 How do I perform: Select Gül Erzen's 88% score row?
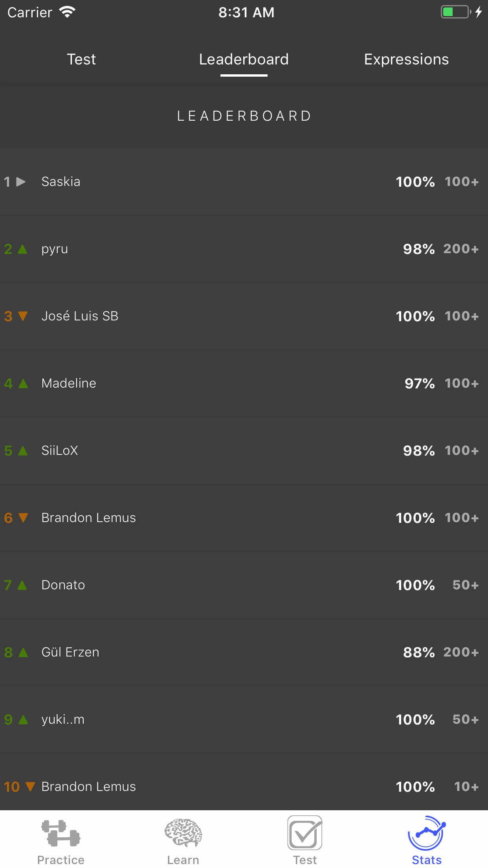pyautogui.click(x=244, y=652)
